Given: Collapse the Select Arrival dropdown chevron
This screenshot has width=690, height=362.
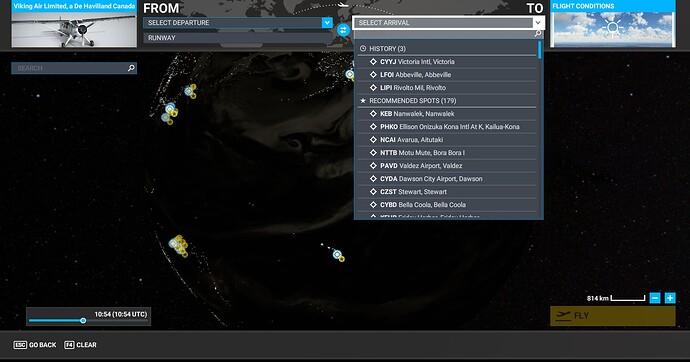Looking at the screenshot, I should pyautogui.click(x=538, y=22).
